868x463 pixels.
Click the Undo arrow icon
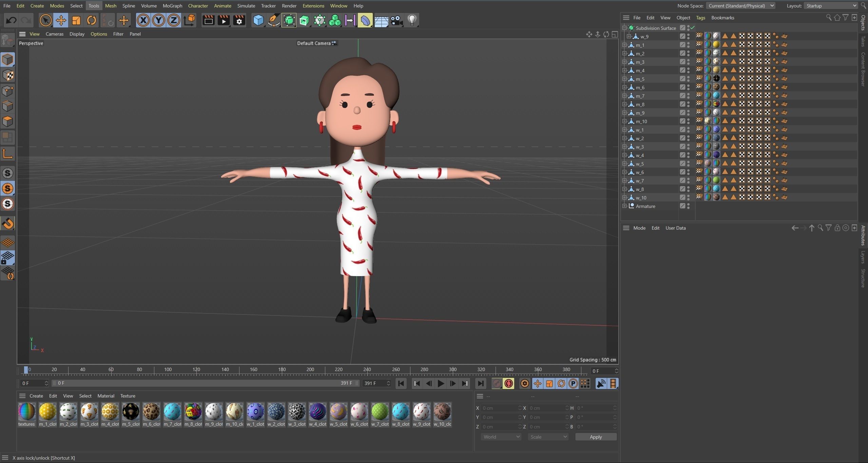11,20
